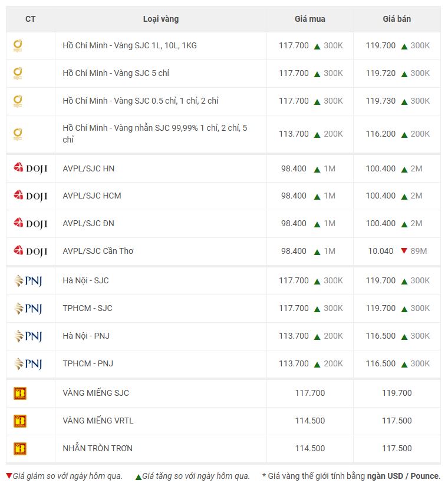Click DOJI logo in the AVPL/SJC Cần Thơ row
Screen dimensions: 448x493
30,252
